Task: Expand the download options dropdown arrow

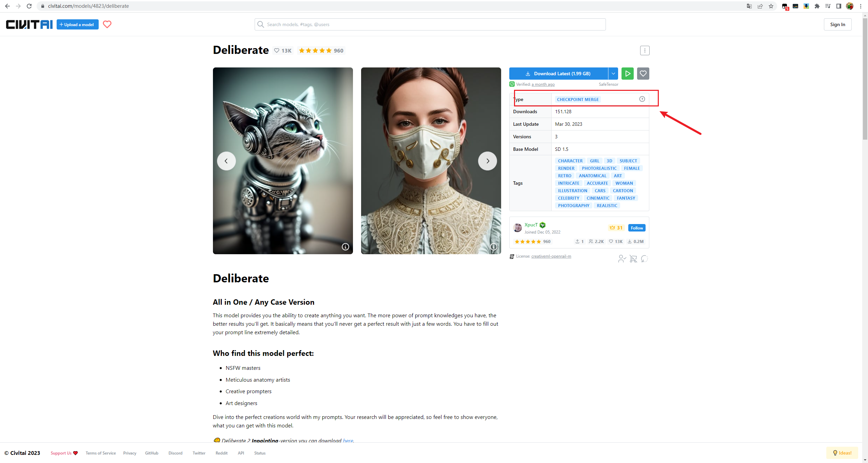Action: (x=613, y=74)
